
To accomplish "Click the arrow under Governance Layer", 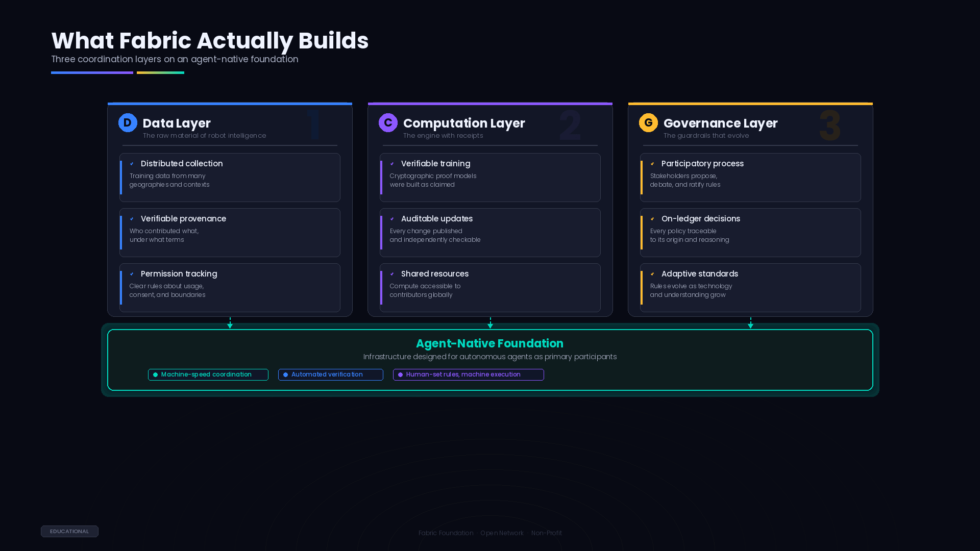I will point(751,323).
